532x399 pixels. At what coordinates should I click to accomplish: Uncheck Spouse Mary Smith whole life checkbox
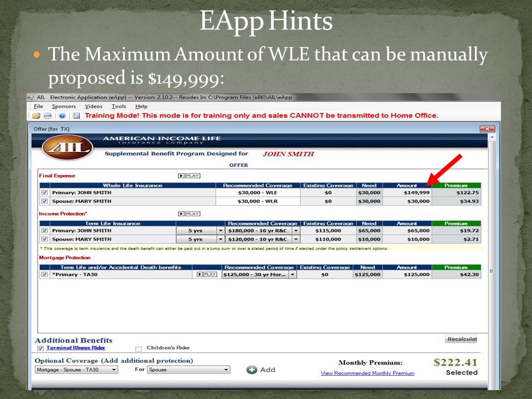44,201
